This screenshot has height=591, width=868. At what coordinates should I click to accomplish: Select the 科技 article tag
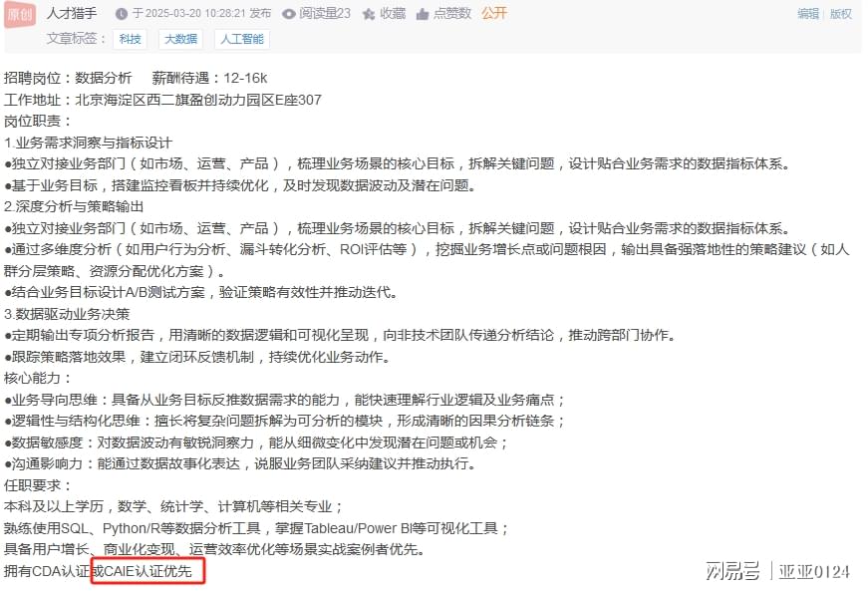point(131,39)
